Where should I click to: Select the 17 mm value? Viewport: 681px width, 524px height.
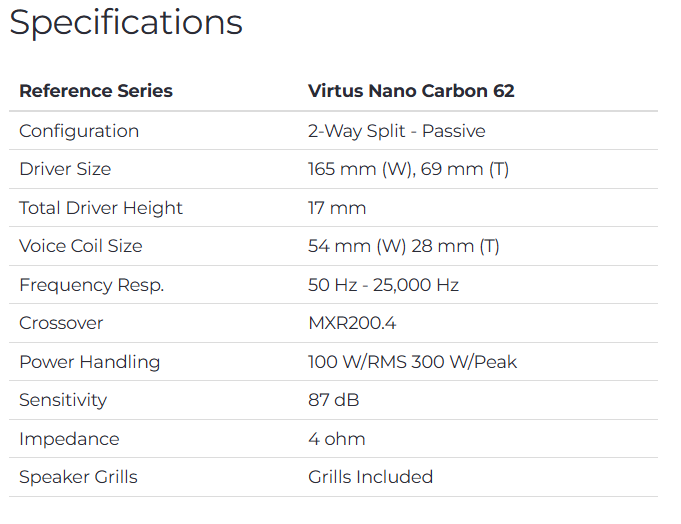337,208
